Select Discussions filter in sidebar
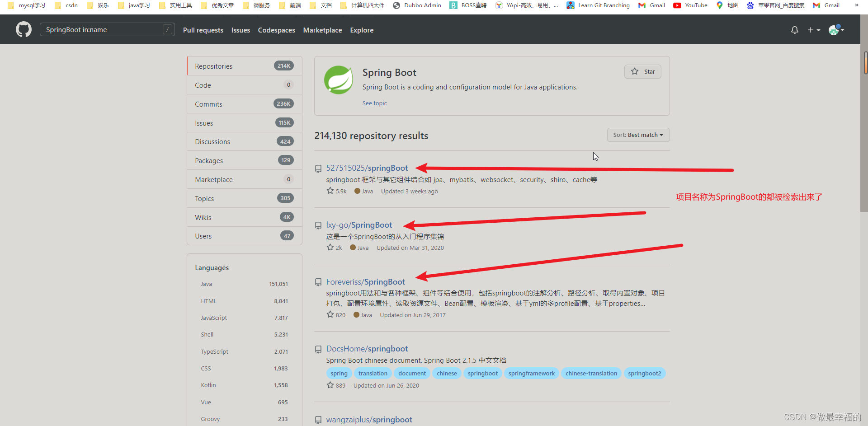 coord(245,141)
